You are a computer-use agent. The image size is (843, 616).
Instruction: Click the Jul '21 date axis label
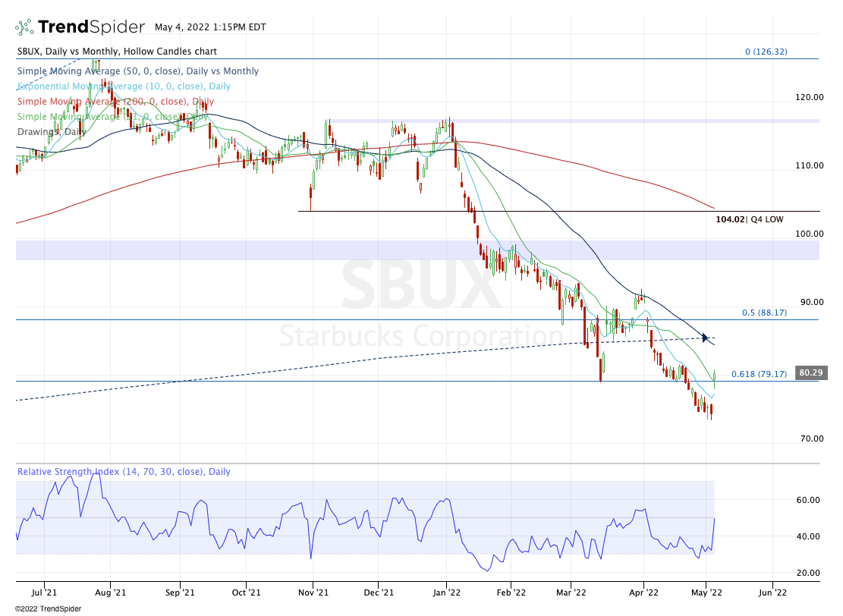click(x=44, y=592)
